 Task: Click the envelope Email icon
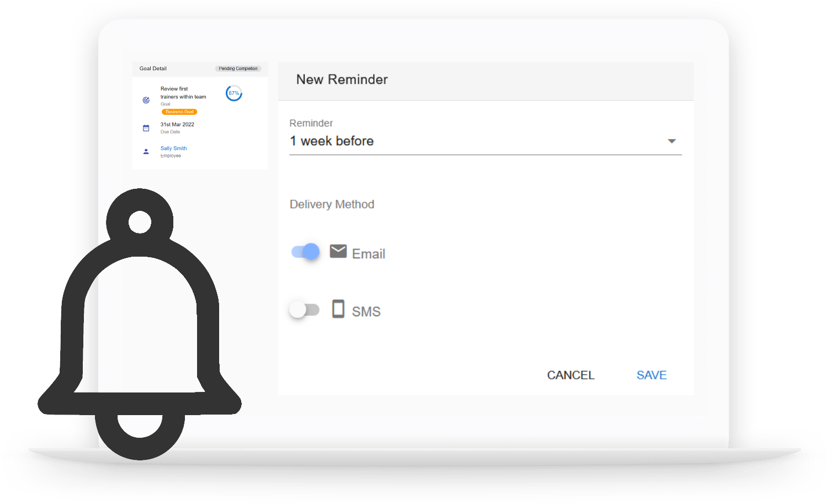(x=338, y=251)
